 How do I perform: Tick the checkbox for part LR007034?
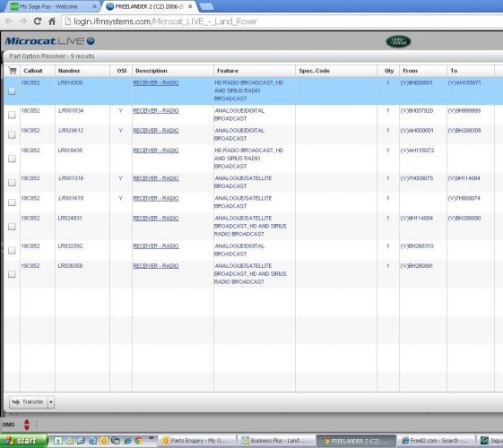tap(12, 115)
